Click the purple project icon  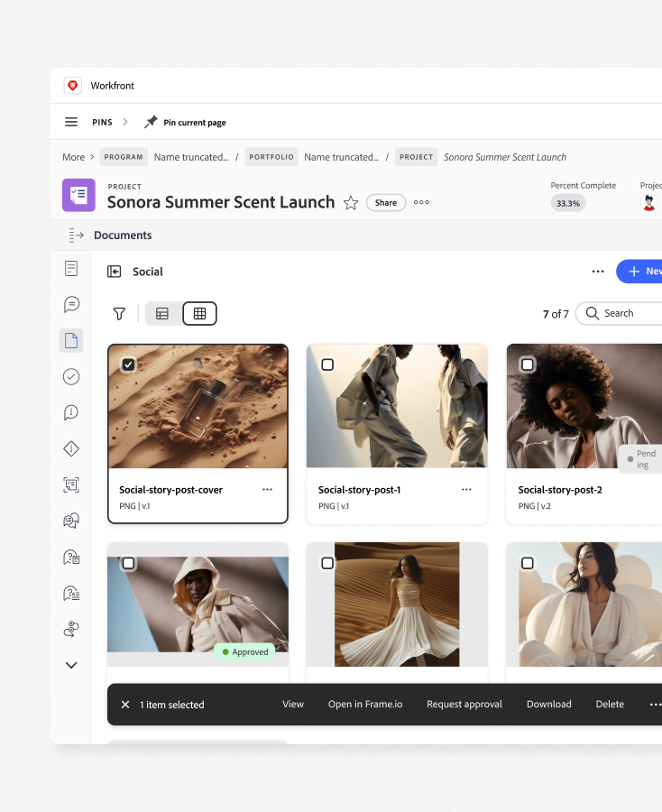click(x=78, y=195)
